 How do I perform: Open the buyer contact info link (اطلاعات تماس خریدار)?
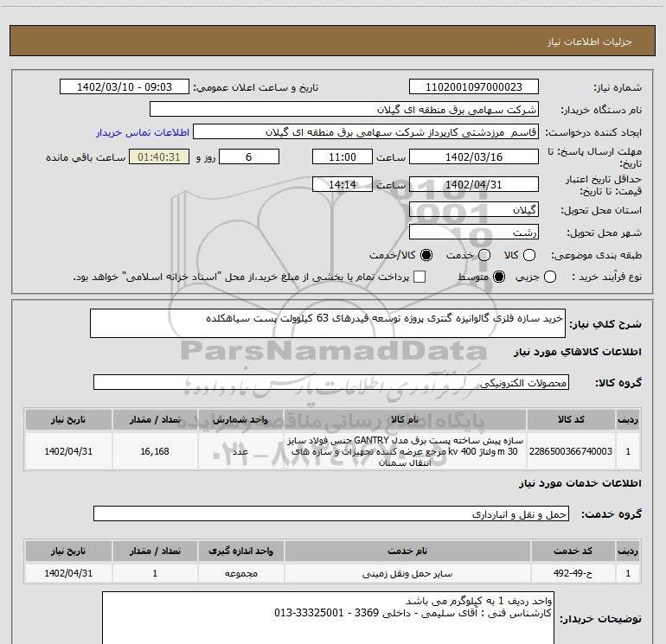143,132
